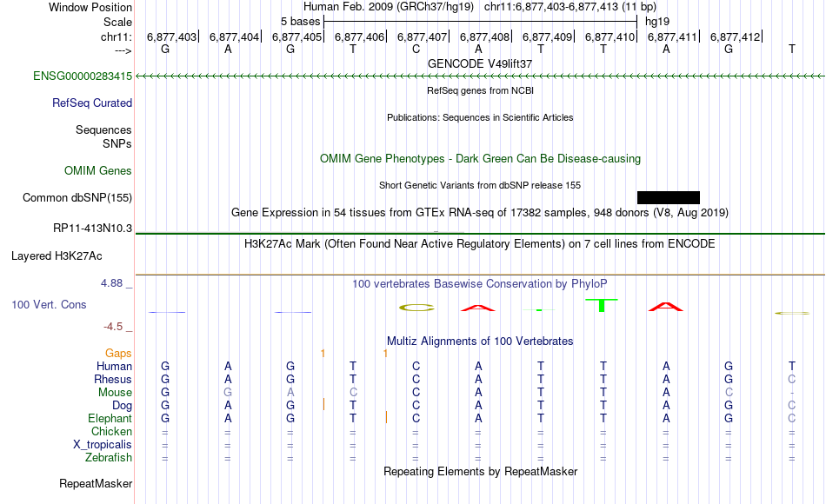
Task: Open the ENSG00000283415 gene track label
Action: coord(83,76)
